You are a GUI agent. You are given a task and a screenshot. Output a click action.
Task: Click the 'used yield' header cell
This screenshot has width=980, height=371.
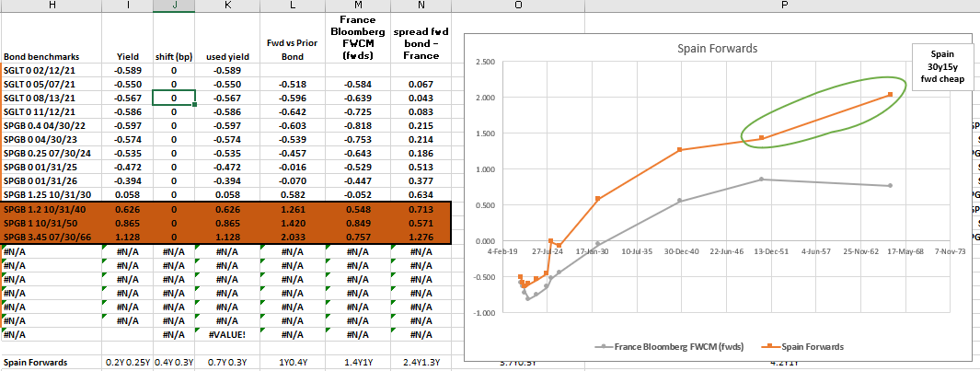(225, 38)
